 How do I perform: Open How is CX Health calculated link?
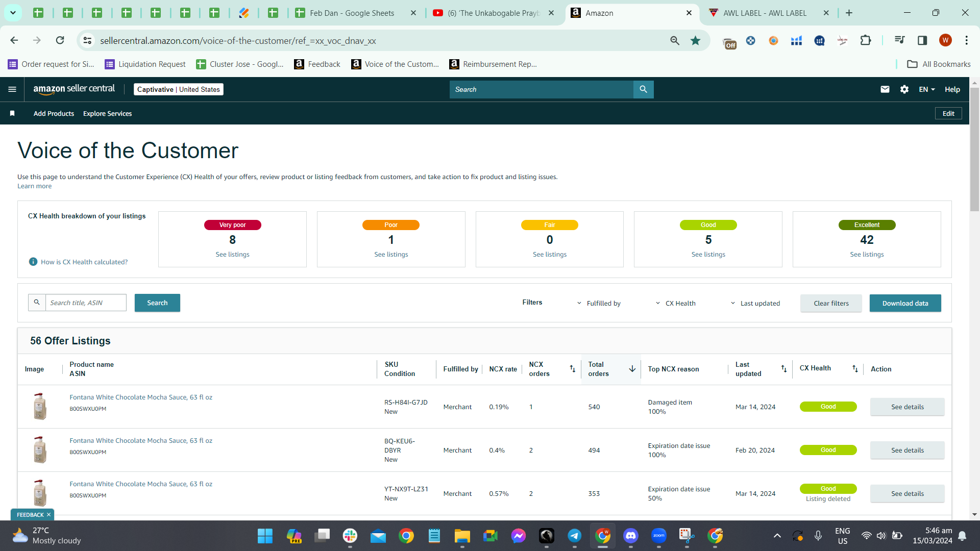click(x=84, y=262)
